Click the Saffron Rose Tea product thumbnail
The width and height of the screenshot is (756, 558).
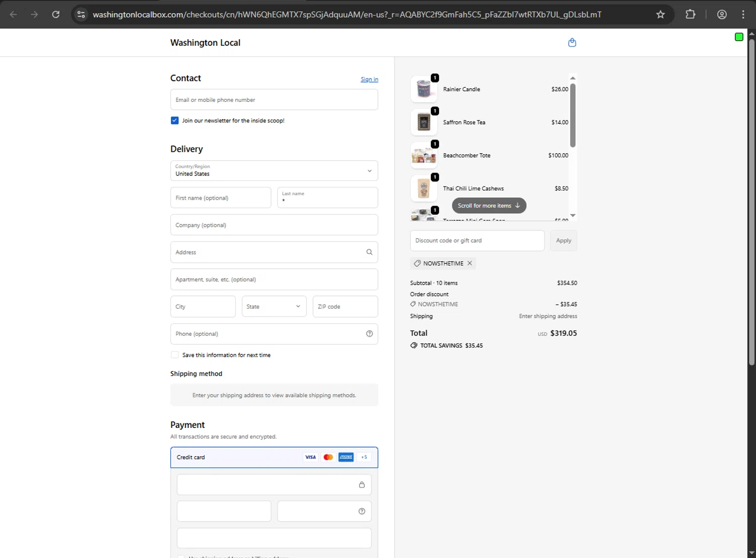point(424,122)
